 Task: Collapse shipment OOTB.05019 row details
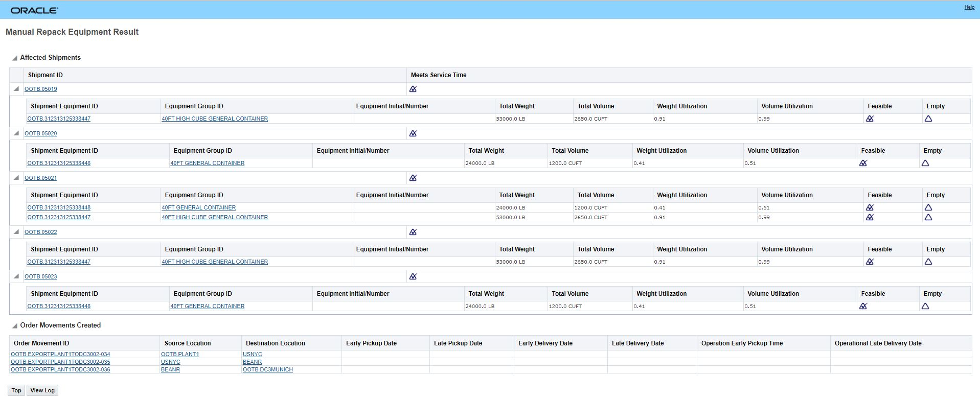tap(16, 89)
